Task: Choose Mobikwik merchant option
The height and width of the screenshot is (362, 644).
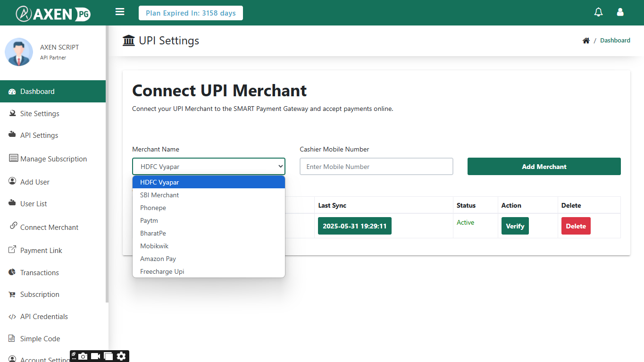Action: point(209,246)
